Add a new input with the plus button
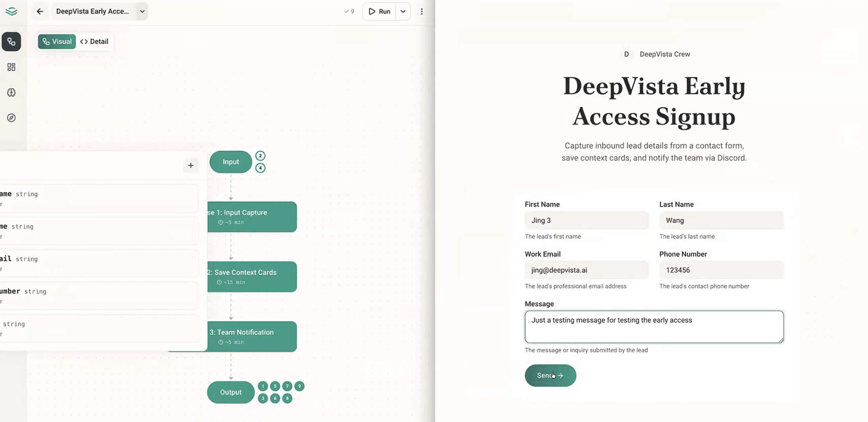This screenshot has width=868, height=422. (x=191, y=165)
